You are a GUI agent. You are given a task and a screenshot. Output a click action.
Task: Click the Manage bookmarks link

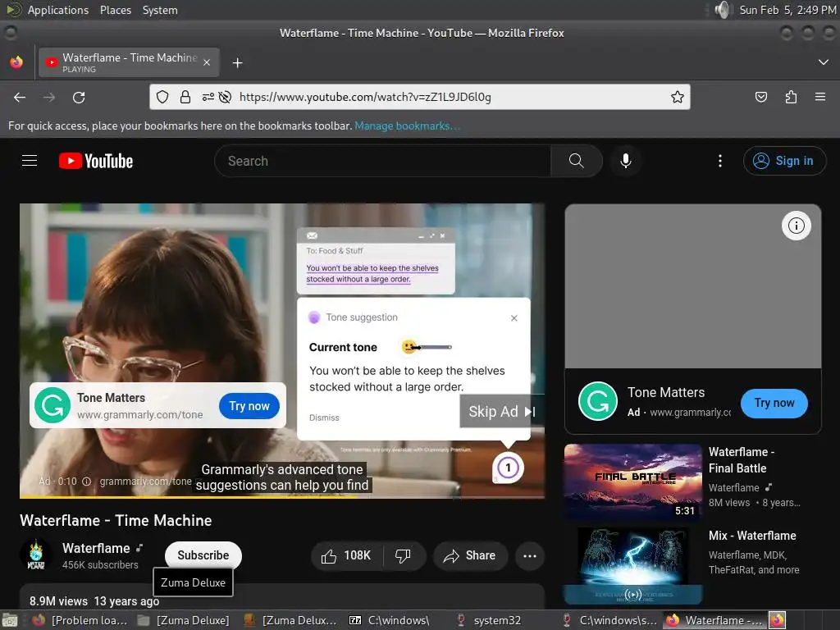pyautogui.click(x=407, y=126)
